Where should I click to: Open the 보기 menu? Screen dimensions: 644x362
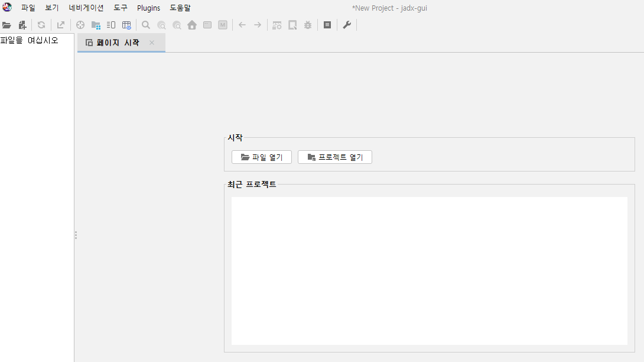coord(52,8)
